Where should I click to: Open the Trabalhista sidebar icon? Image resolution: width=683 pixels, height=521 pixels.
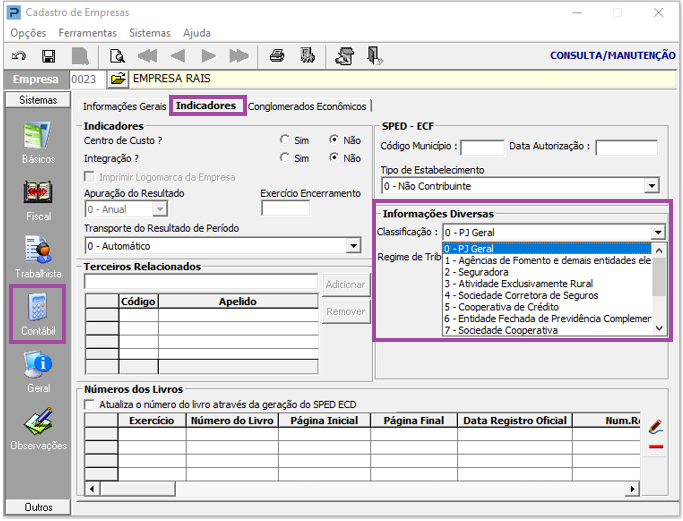(x=38, y=257)
